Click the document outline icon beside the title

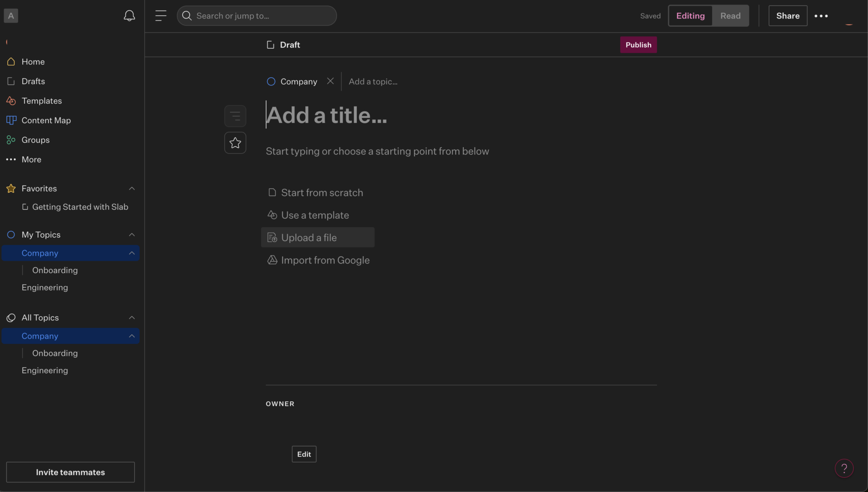click(235, 116)
